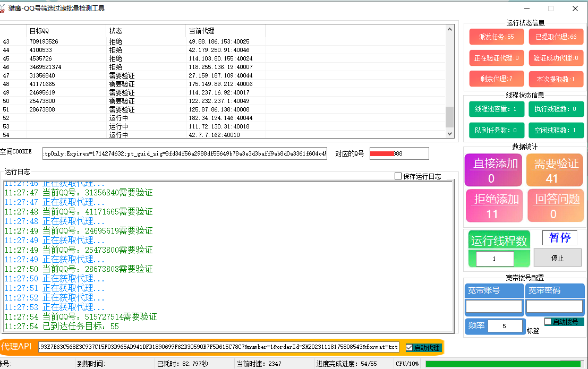Click the 目标QQ column header
This screenshot has height=369, width=588.
66,31
